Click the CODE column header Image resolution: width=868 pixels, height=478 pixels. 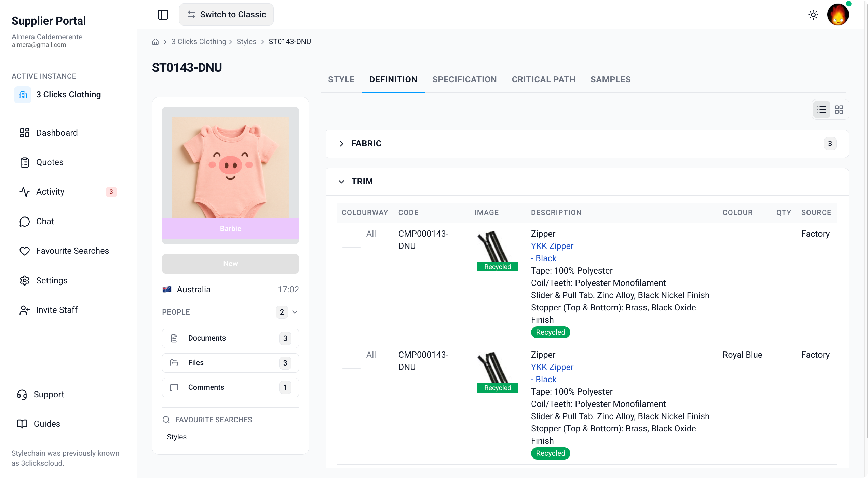(x=408, y=213)
